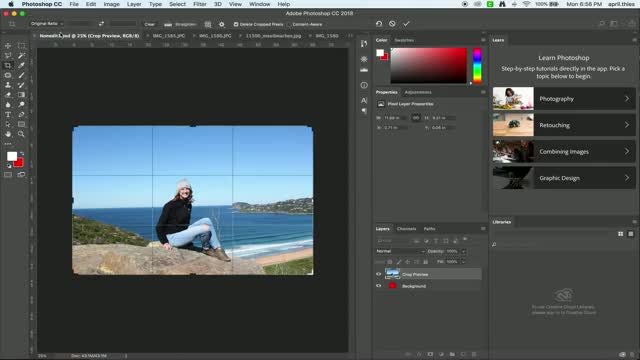Open crop settings gear icon
Image resolution: width=640 pixels, height=360 pixels.
(x=222, y=24)
